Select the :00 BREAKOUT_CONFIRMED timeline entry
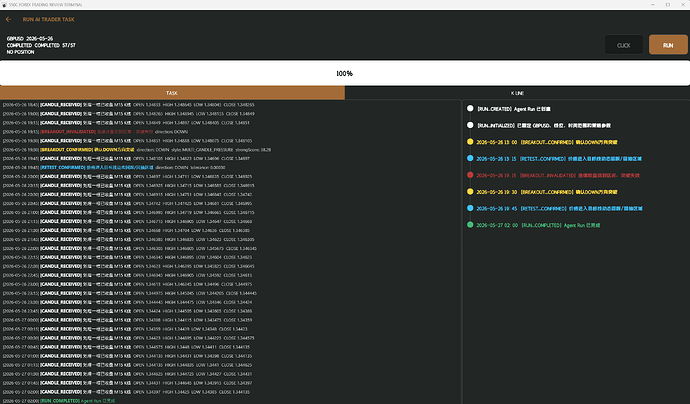The image size is (690, 404). [542, 142]
